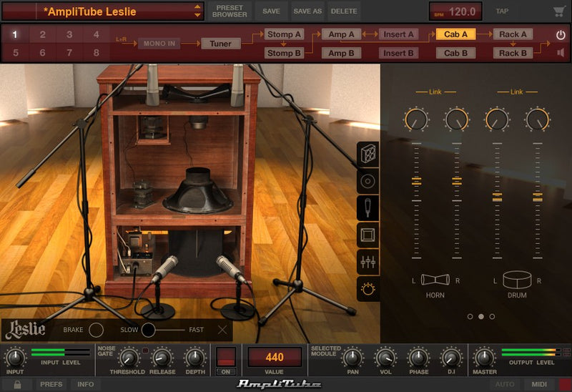Screen dimensions: 572x392
Task: Toggle the chain power icon
Action: point(561,35)
